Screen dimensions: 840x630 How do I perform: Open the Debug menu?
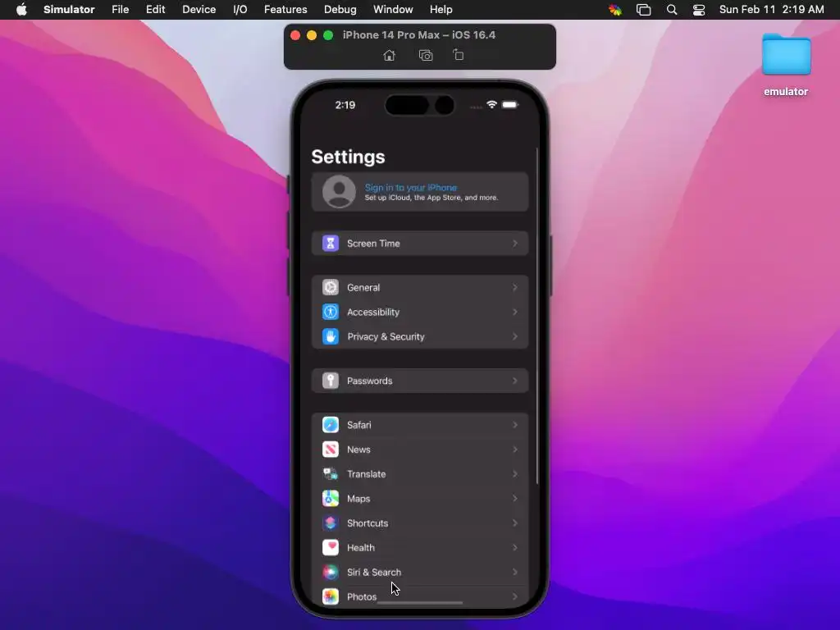(x=340, y=10)
